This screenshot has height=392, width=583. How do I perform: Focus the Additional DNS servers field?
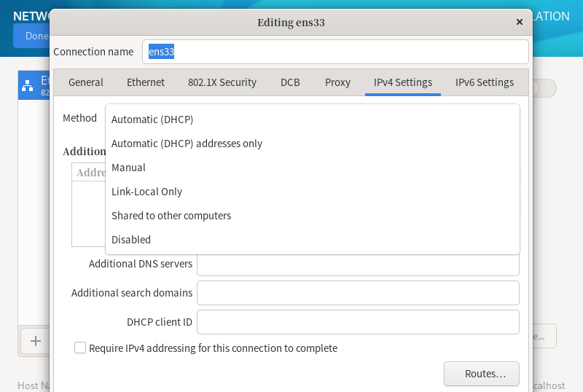pos(358,264)
